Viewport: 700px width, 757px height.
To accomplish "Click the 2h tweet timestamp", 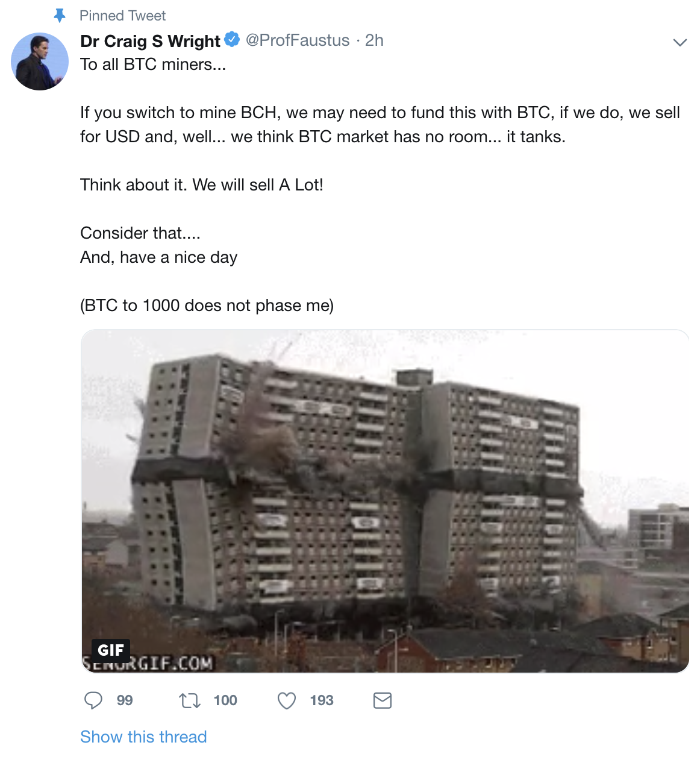I will pyautogui.click(x=374, y=40).
